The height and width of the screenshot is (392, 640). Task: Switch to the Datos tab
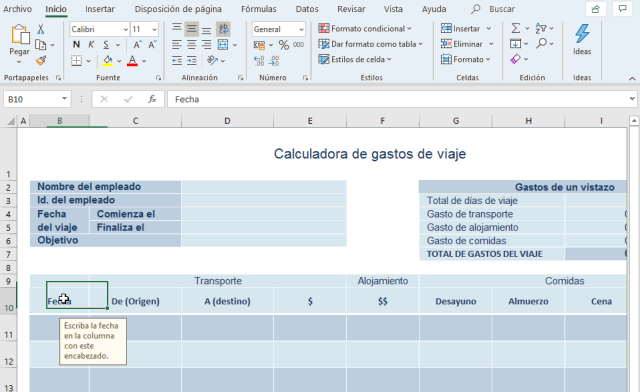pos(307,9)
